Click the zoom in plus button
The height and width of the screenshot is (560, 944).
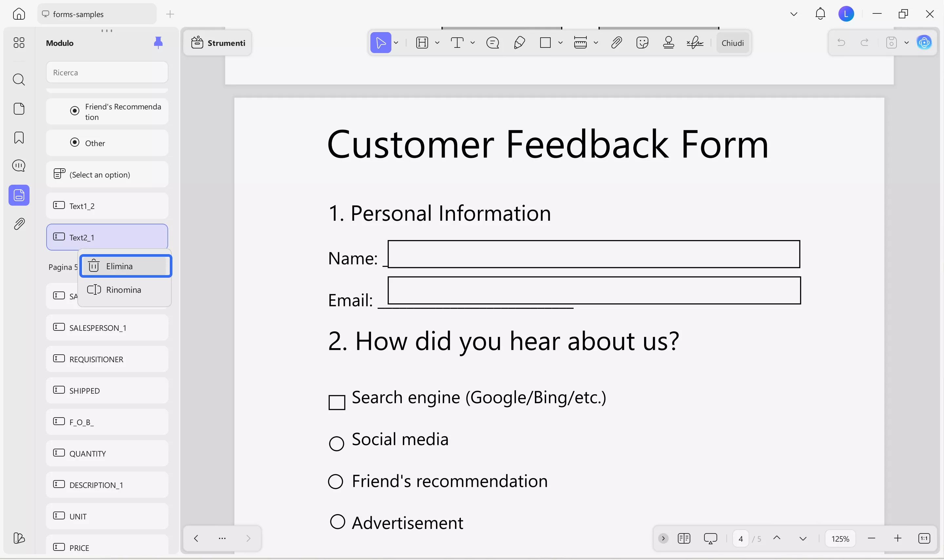[x=897, y=538]
